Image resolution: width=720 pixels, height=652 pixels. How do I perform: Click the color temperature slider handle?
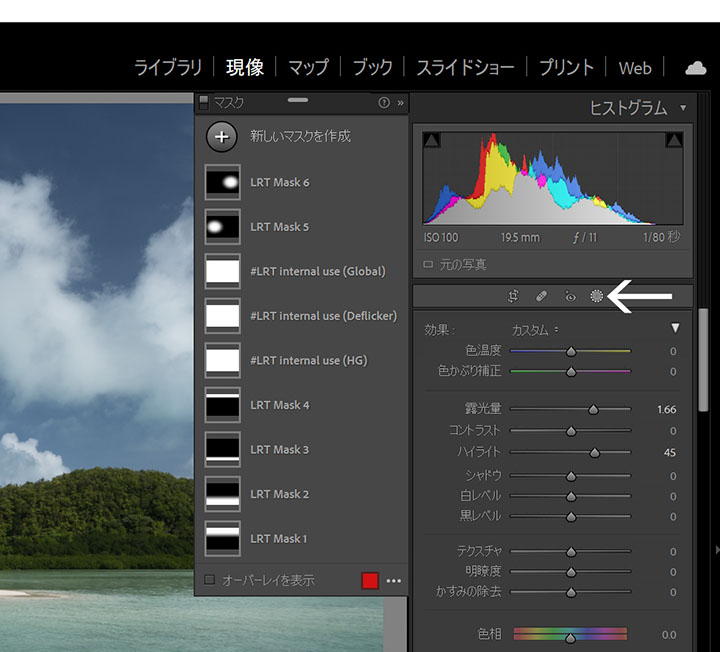571,351
